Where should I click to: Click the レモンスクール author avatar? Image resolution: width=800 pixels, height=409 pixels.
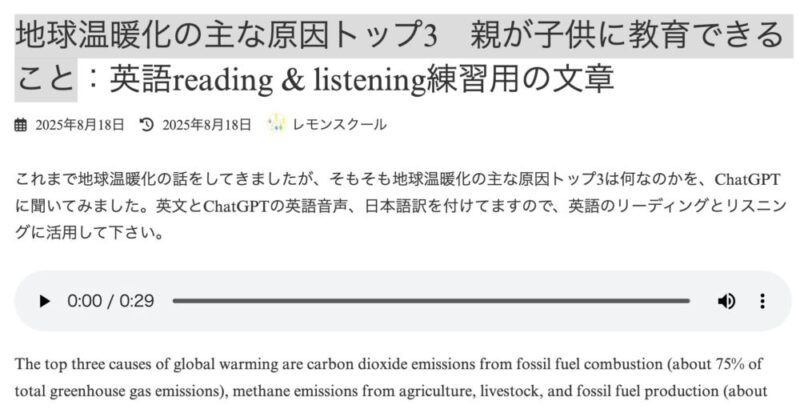(276, 124)
